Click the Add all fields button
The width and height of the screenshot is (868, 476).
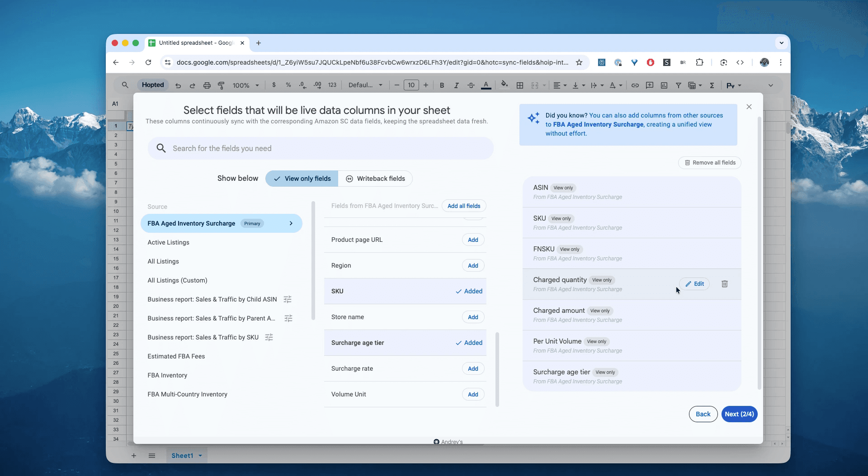point(464,206)
